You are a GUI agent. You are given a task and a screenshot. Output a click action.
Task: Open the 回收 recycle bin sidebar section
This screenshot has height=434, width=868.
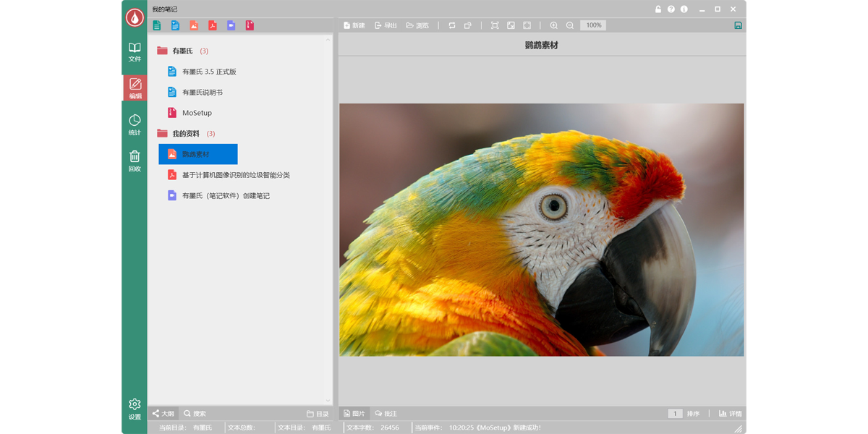pos(135,161)
